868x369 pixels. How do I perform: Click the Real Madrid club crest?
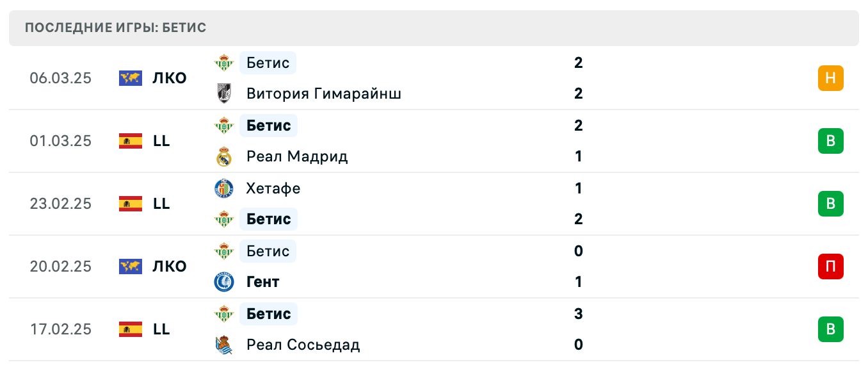(x=223, y=156)
